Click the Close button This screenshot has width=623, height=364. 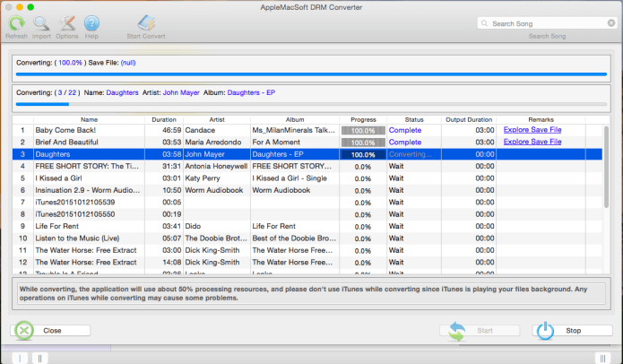50,331
